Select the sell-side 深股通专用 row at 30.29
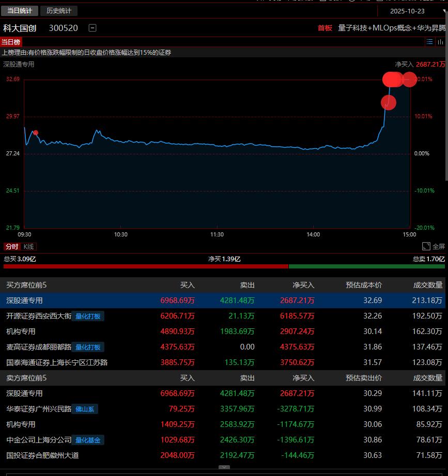The height and width of the screenshot is (476, 448). click(223, 393)
